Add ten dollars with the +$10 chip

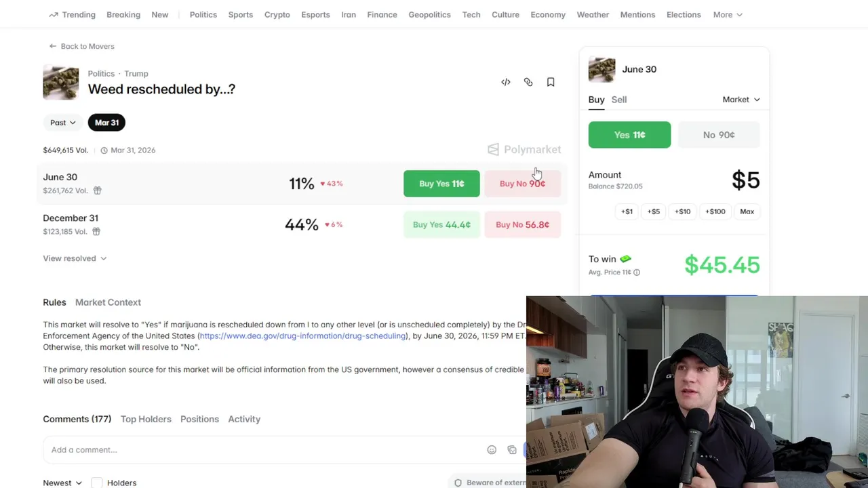[x=683, y=211]
